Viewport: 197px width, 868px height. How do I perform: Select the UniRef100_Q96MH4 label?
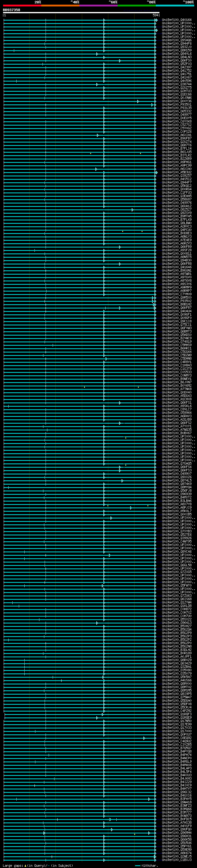177,833
